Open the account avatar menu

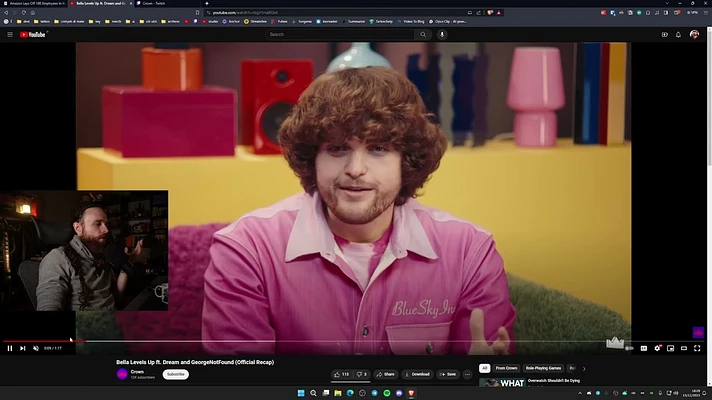tap(694, 35)
